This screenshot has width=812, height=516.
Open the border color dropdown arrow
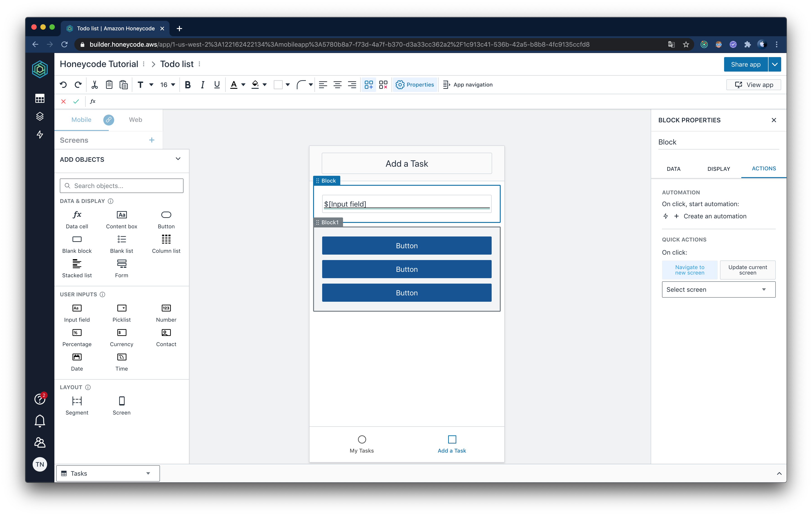288,85
